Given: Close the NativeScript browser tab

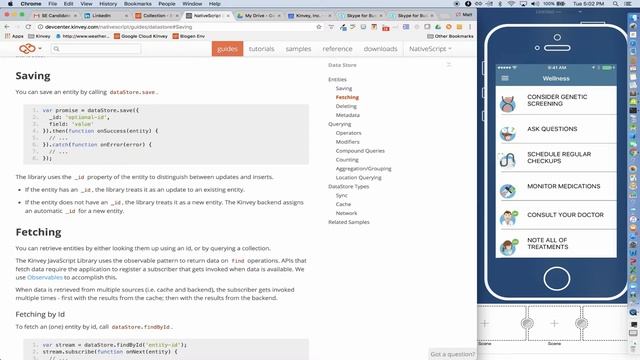Looking at the screenshot, I should pyautogui.click(x=228, y=16).
